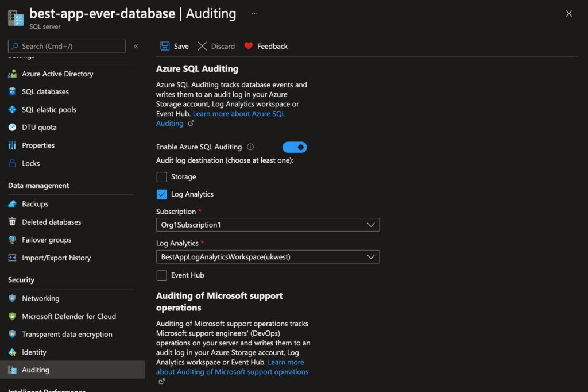Screen dimensions: 588x392
Task: Click the Discard X icon
Action: click(202, 46)
